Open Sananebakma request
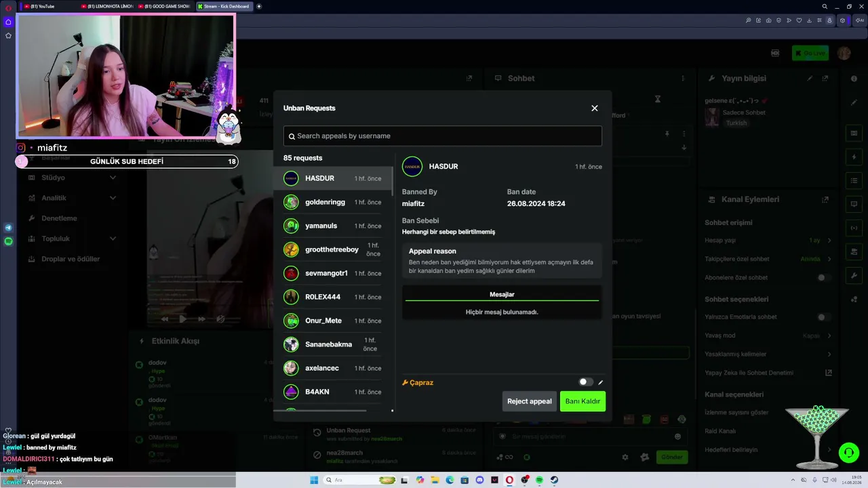Viewport: 868px width, 488px height. [x=333, y=344]
